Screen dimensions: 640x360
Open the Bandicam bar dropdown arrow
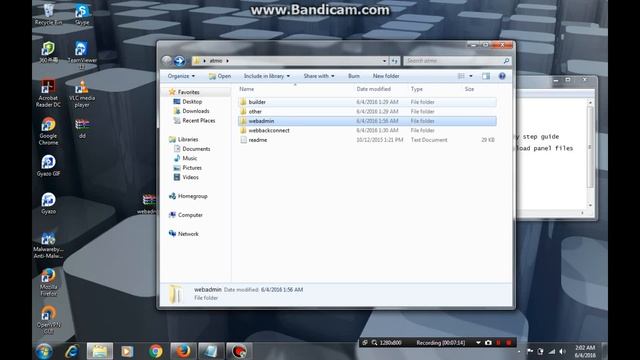[x=478, y=343]
